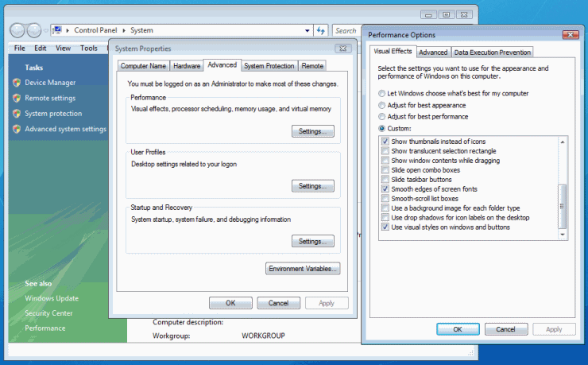Uncheck Smooth edges of screen fonts

pyautogui.click(x=385, y=189)
